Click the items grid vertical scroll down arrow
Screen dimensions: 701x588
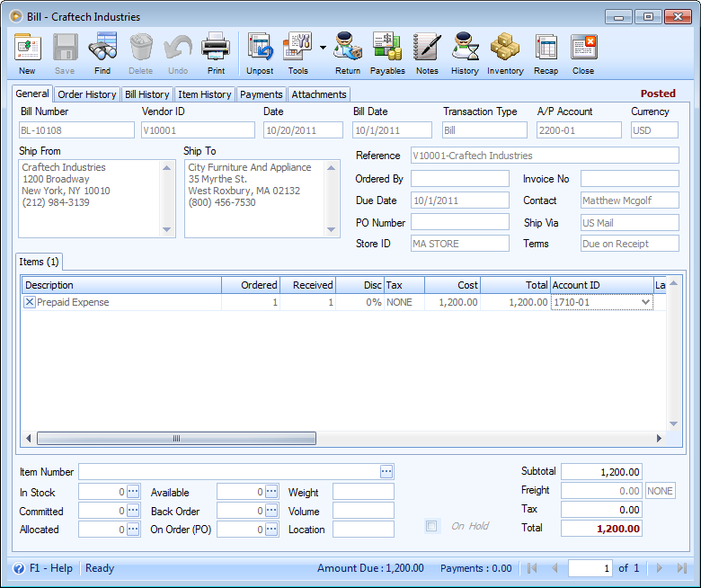pos(674,423)
